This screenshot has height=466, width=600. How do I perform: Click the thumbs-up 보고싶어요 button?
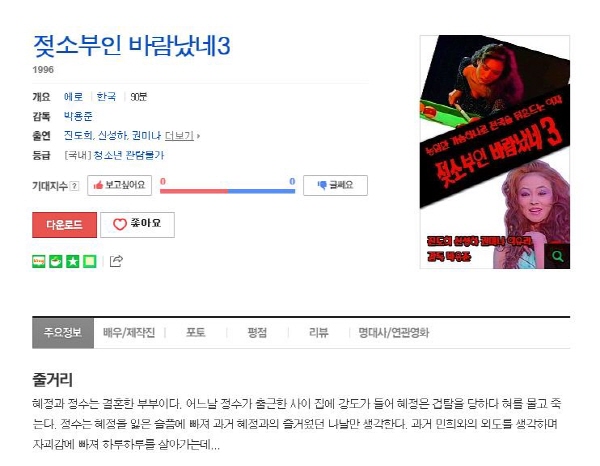[119, 185]
